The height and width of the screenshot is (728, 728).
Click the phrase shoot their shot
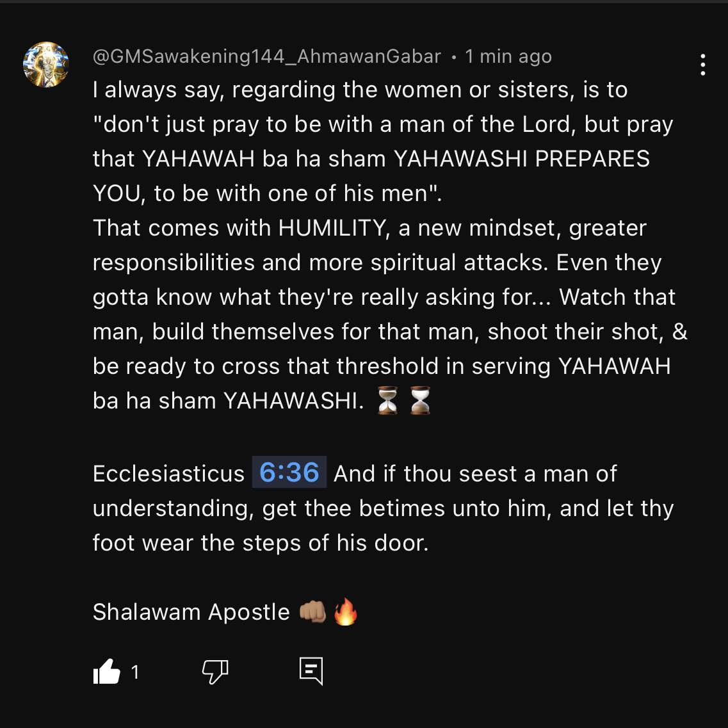click(576, 332)
